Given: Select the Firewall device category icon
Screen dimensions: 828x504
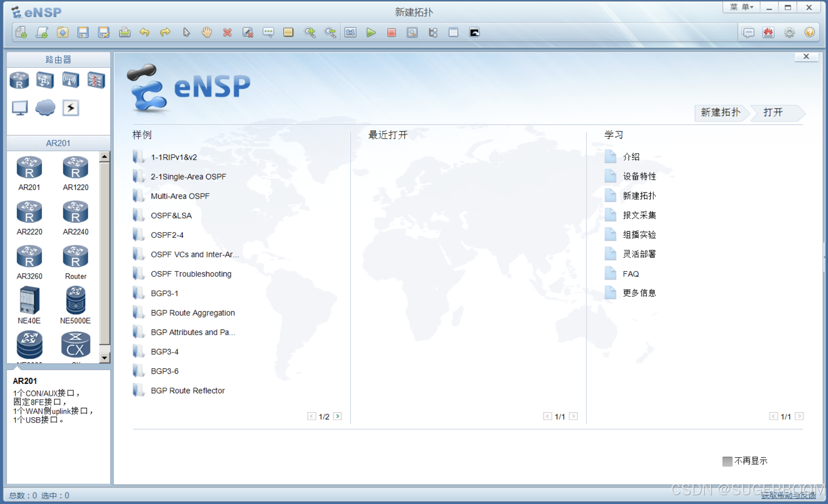Looking at the screenshot, I should click(96, 81).
